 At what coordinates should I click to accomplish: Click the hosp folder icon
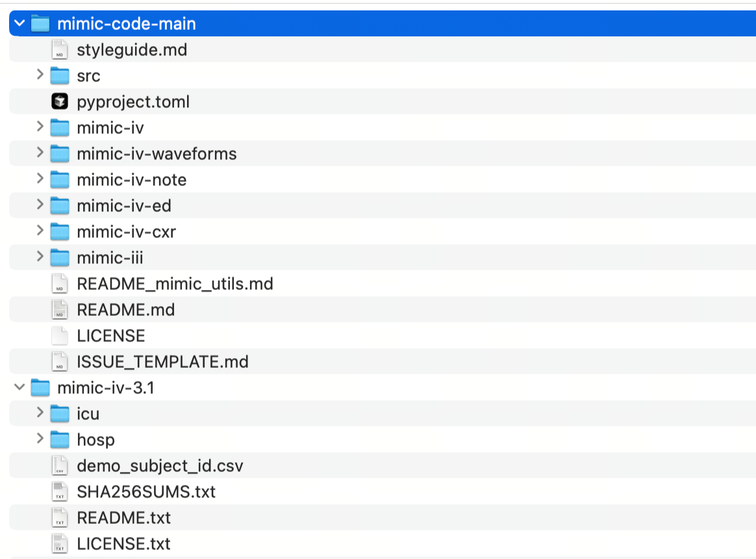60,440
